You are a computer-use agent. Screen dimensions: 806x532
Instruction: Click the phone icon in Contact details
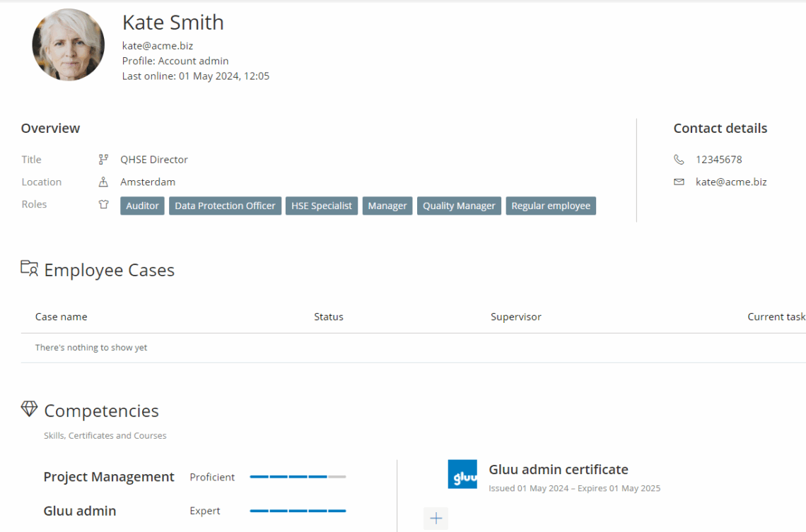point(679,160)
